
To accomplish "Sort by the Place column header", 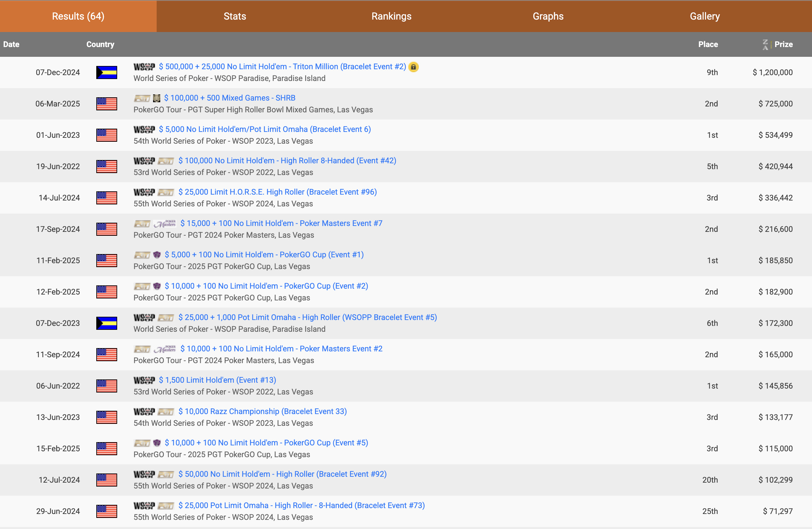I will click(708, 44).
